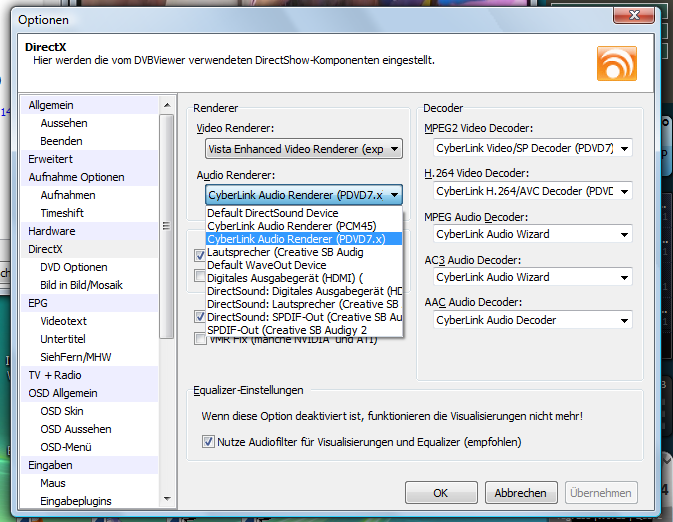Close the Optionen dialog window
This screenshot has width=673, height=522.
(634, 15)
